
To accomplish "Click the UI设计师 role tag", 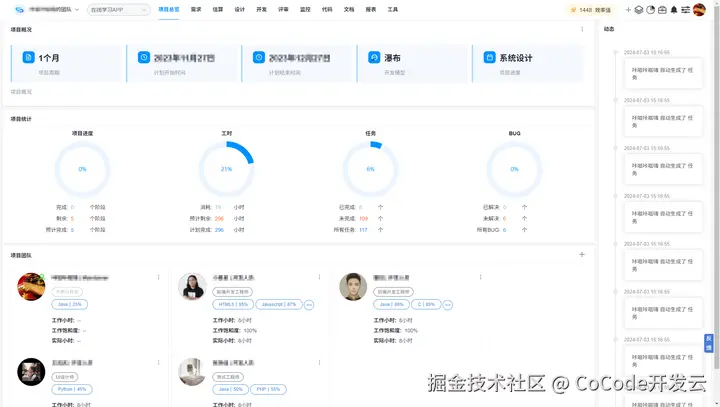I will (65, 377).
